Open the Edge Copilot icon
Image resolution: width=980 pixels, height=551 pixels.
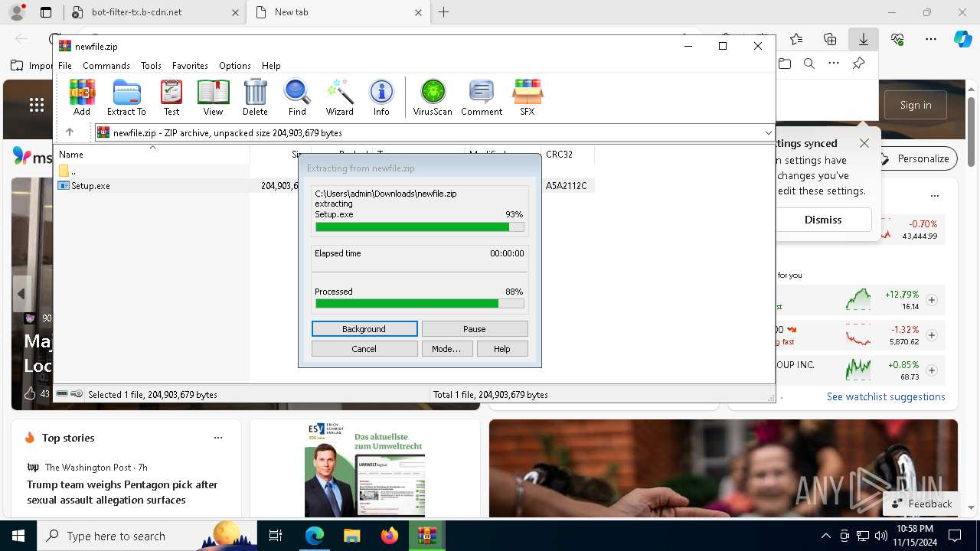click(x=962, y=39)
